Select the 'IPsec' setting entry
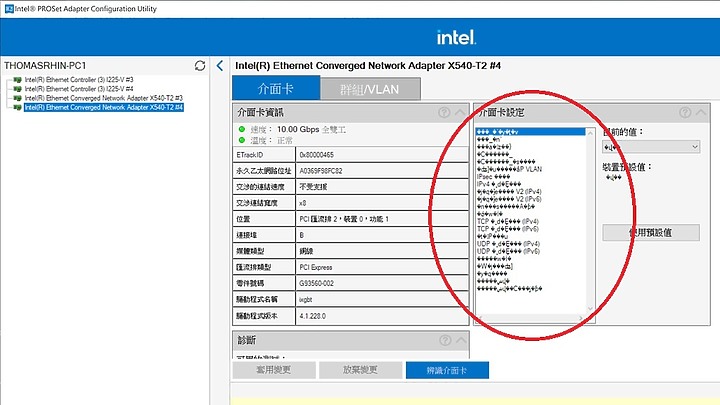Screen dimensions: 720x405 click(493, 176)
